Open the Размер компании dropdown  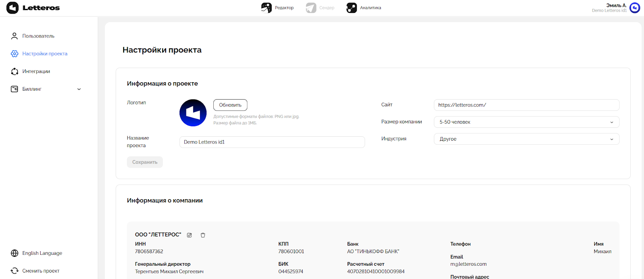526,122
